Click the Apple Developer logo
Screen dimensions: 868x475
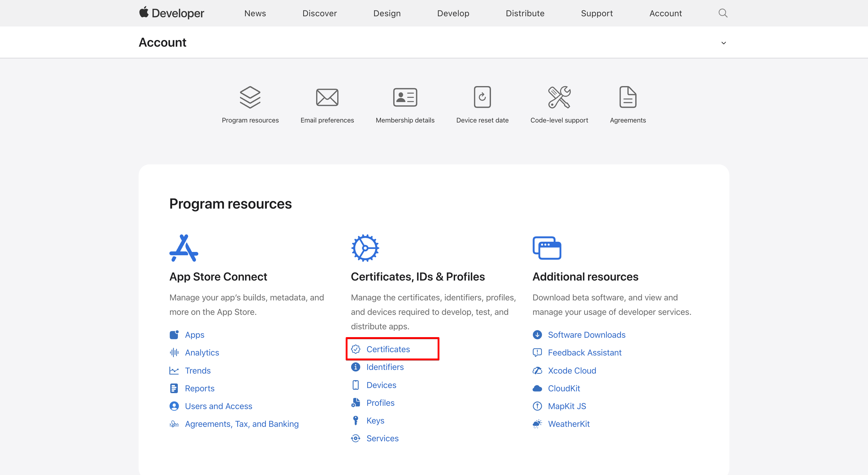click(x=171, y=13)
